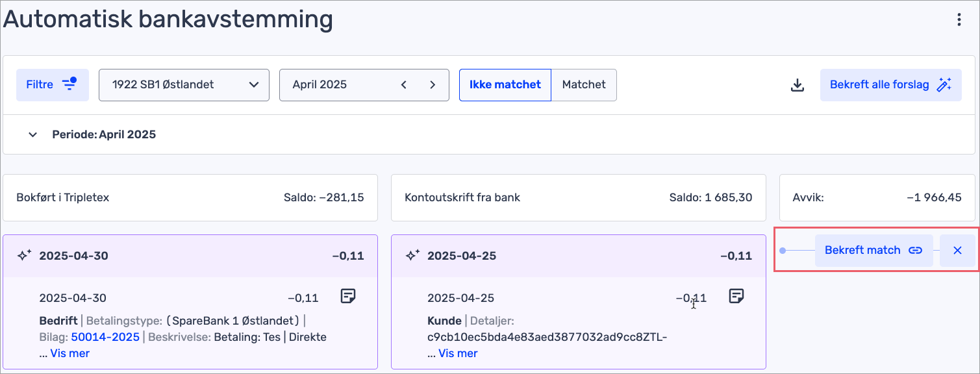Click sparkle icon beside 2025-04-25 header
Screen dimensions: 980x374
tap(412, 256)
